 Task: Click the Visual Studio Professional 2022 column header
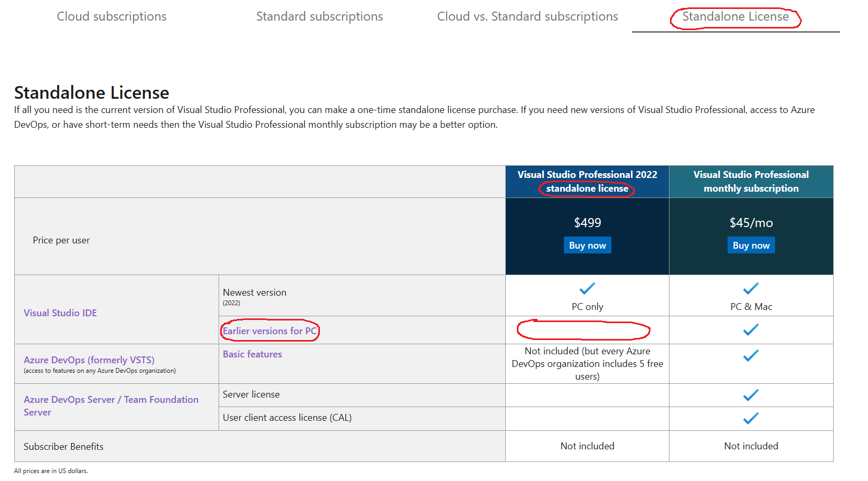coord(587,182)
